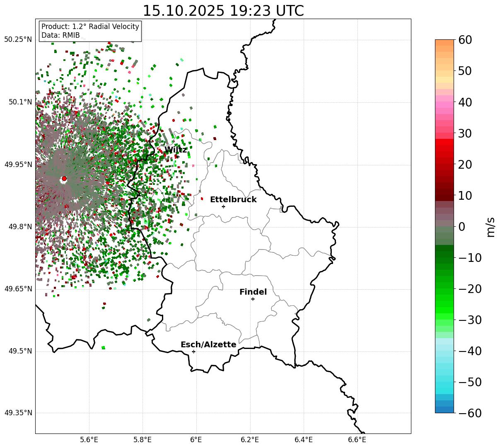Click the 6.6°E longitude label
Viewport: 500px width, 448px height.
tap(357, 440)
